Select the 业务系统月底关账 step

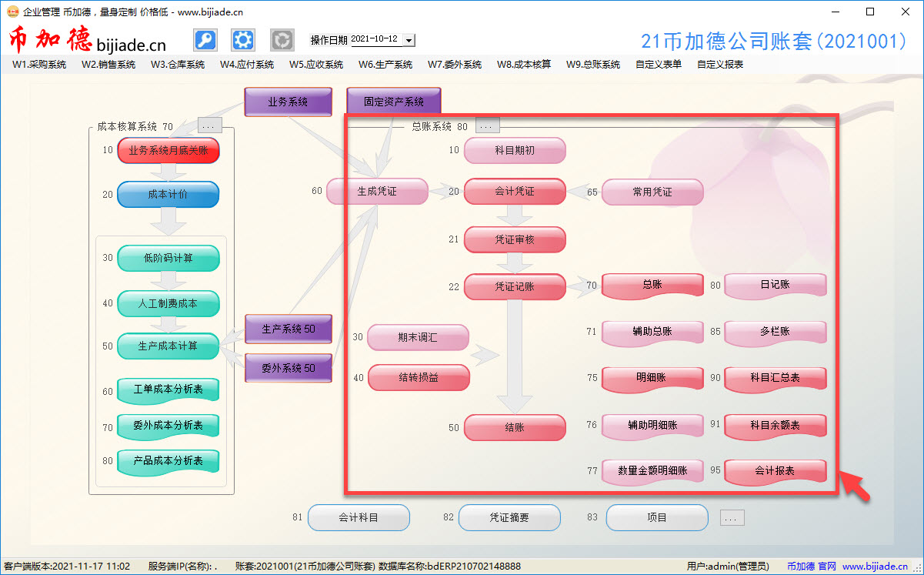(168, 151)
